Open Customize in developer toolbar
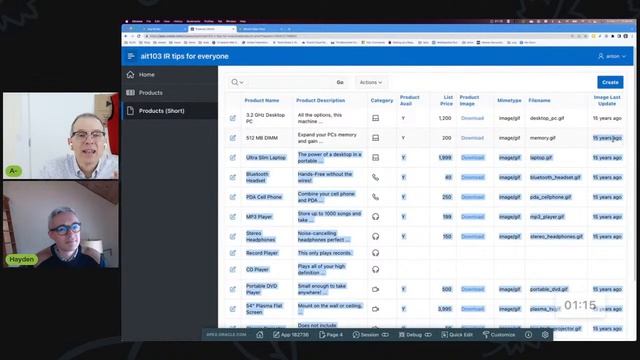 (x=499, y=335)
